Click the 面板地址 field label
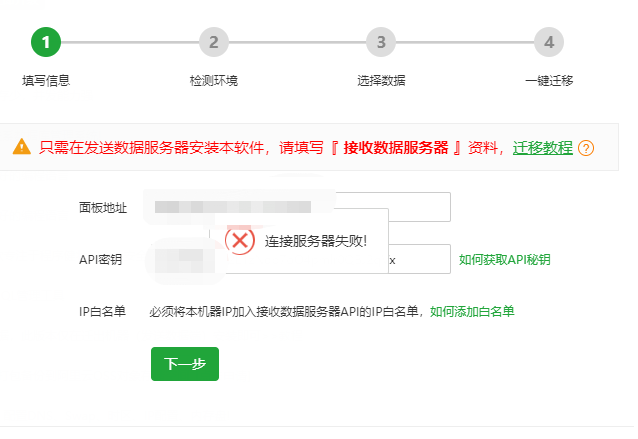This screenshot has height=439, width=638. 103,207
